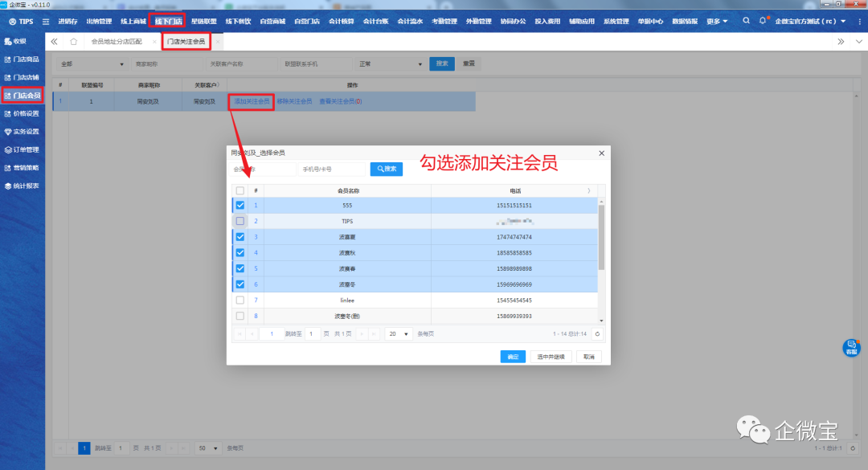Close the 选择会员 dialog with X

(x=601, y=153)
